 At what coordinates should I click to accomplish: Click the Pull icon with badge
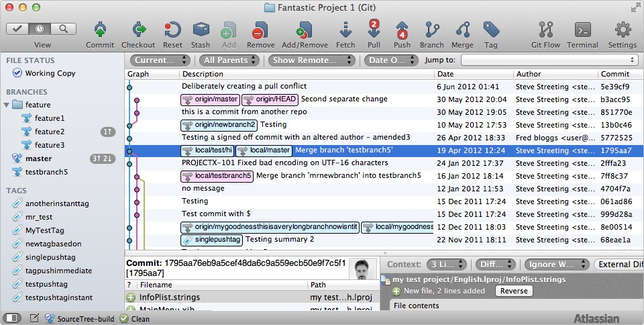pos(374,30)
